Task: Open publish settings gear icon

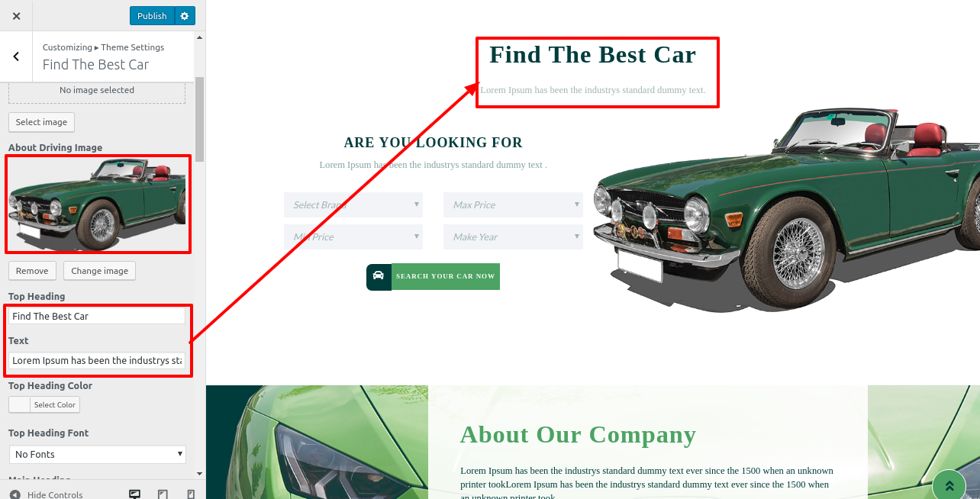Action: tap(185, 16)
